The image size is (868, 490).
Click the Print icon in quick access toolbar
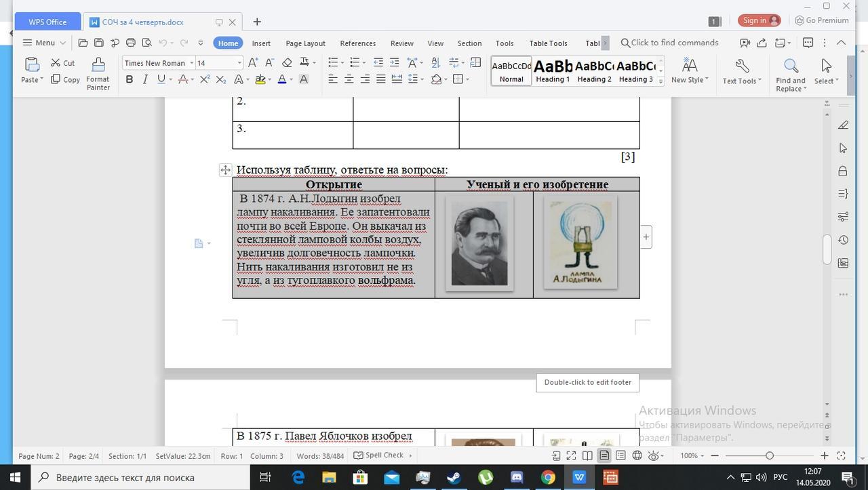pyautogui.click(x=130, y=43)
